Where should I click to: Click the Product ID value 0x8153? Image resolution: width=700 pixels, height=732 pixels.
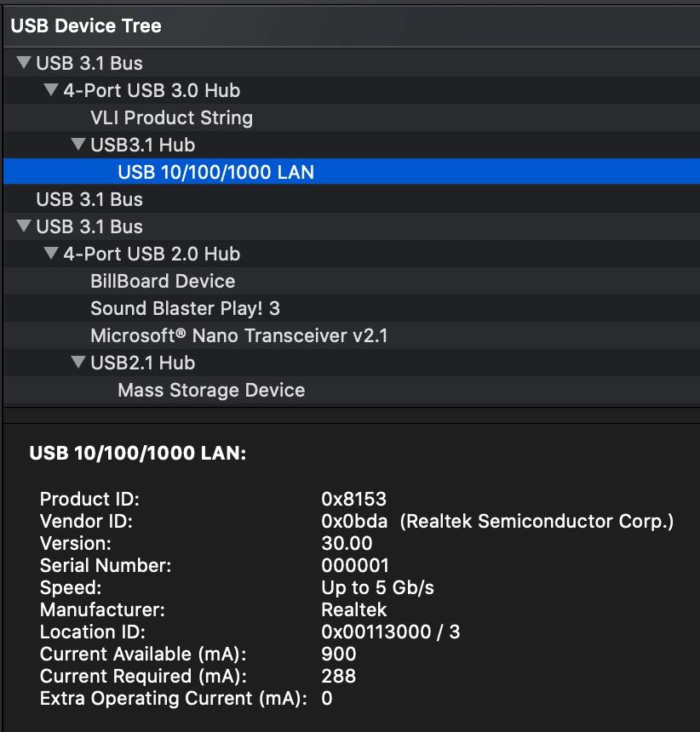coord(353,499)
